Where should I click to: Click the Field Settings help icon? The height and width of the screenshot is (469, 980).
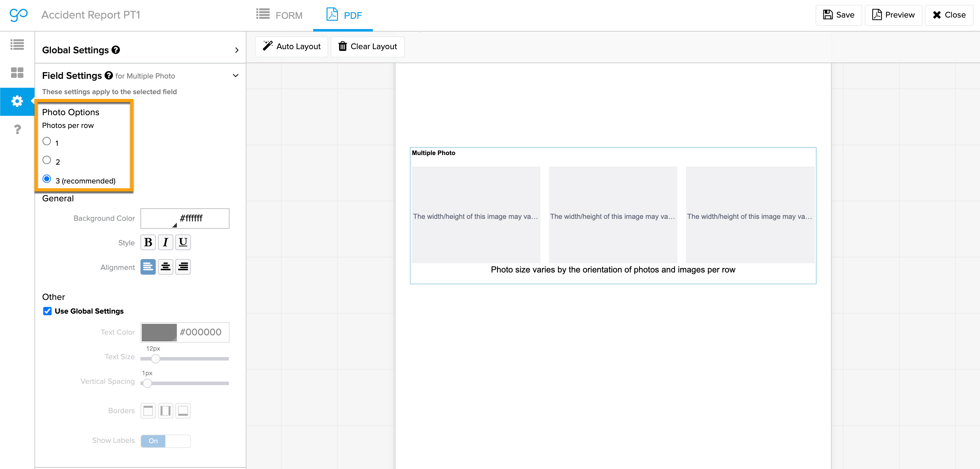109,75
